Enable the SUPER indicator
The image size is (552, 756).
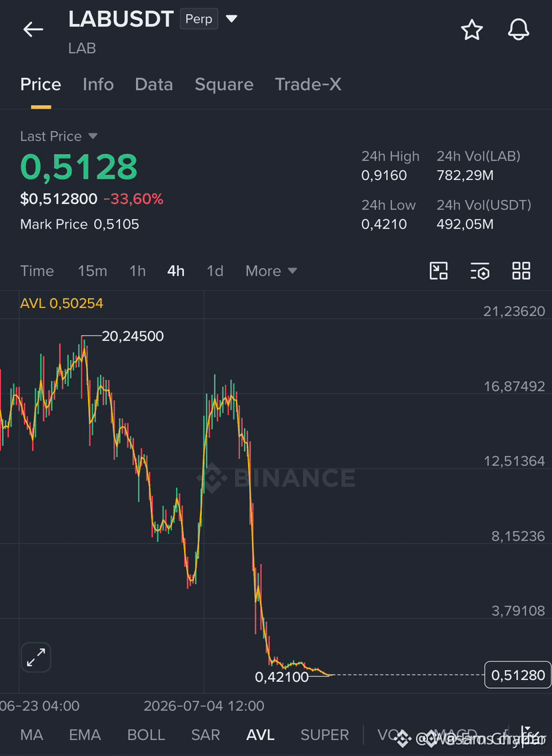click(x=325, y=735)
